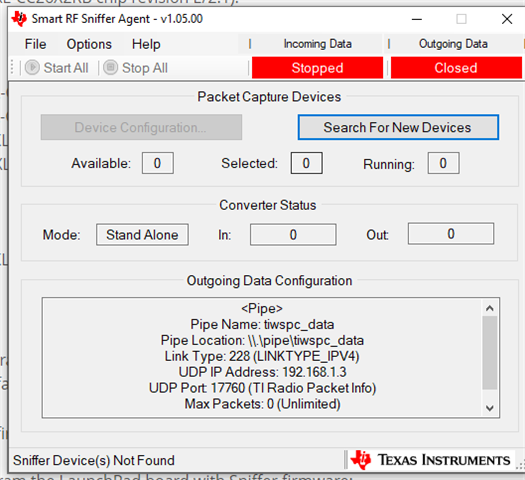Click the resize grip in the window corner

(520, 465)
